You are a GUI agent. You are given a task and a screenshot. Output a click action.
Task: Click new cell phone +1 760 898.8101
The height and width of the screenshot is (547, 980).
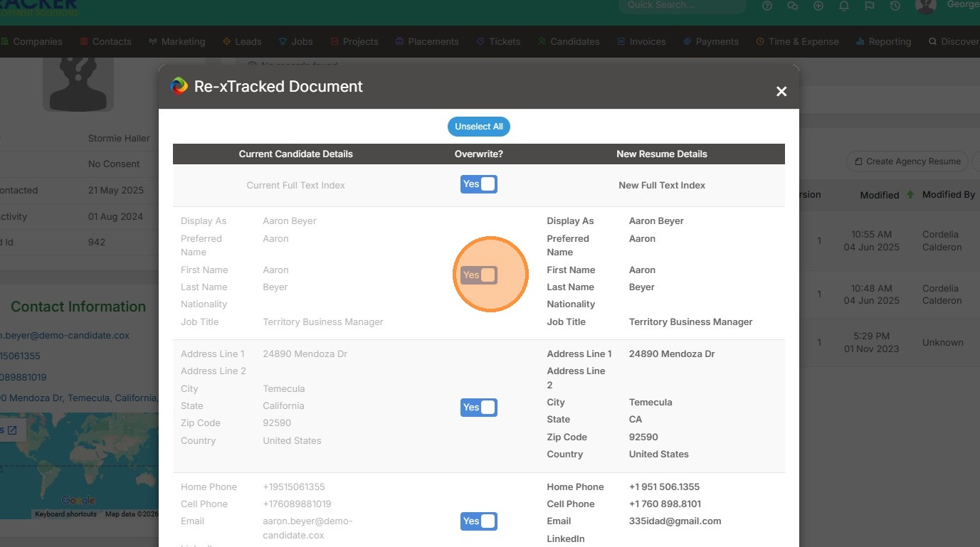tap(665, 504)
